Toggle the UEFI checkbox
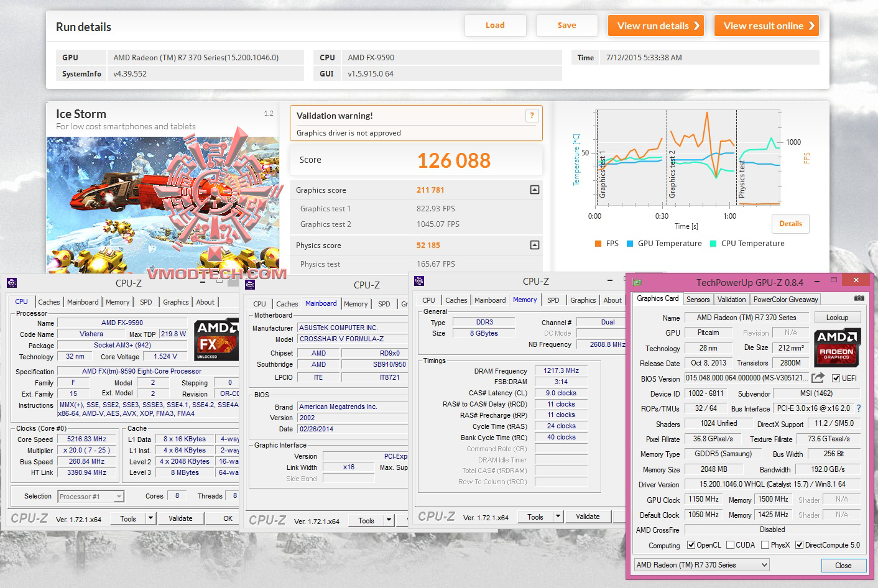Image resolution: width=878 pixels, height=588 pixels. click(836, 378)
